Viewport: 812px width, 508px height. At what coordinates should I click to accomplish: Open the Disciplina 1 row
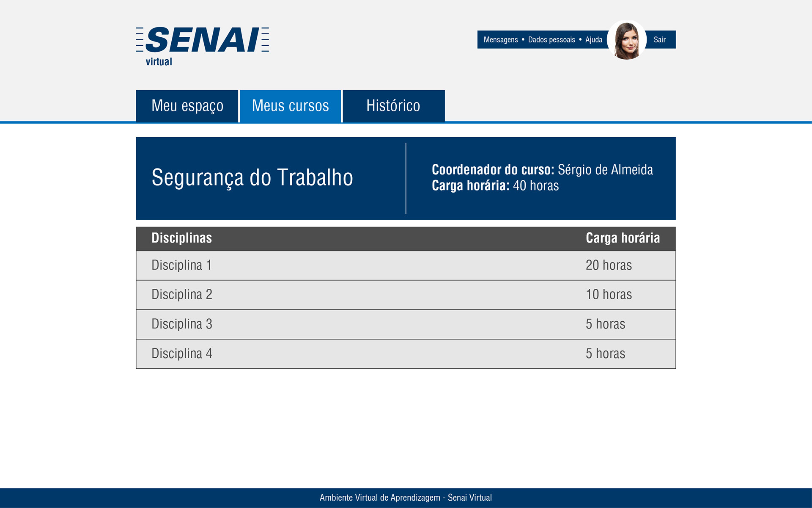tap(181, 265)
